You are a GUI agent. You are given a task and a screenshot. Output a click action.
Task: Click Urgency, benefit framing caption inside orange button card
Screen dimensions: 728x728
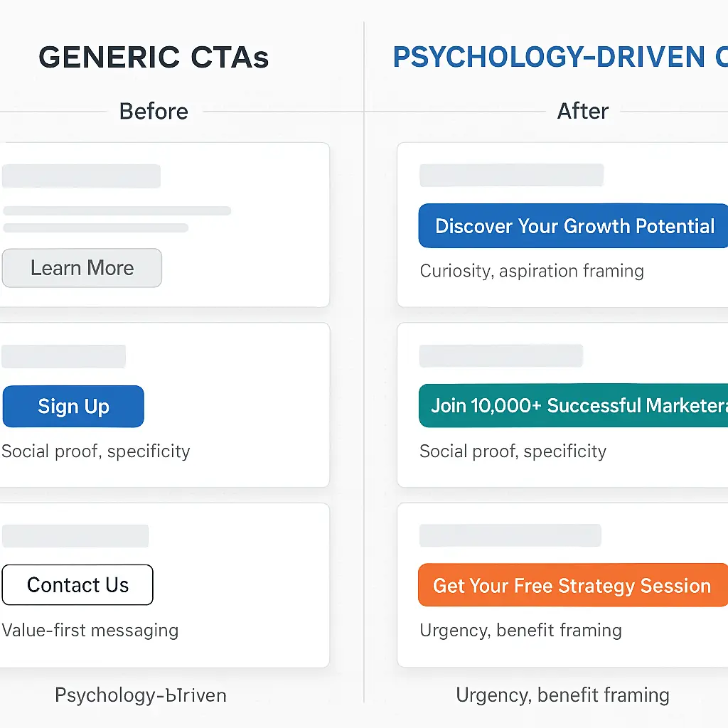point(520,631)
